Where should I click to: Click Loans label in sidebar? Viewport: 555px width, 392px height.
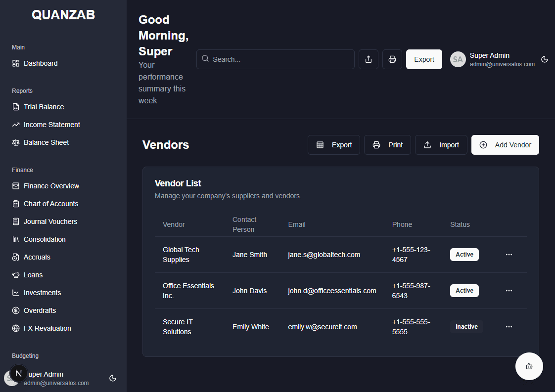click(33, 275)
